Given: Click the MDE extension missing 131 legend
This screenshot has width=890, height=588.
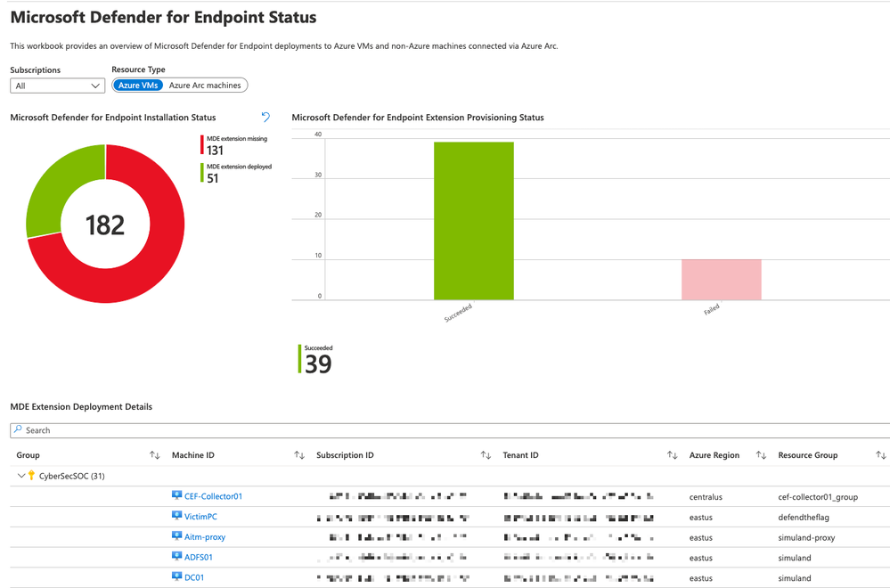Looking at the screenshot, I should coord(233,145).
